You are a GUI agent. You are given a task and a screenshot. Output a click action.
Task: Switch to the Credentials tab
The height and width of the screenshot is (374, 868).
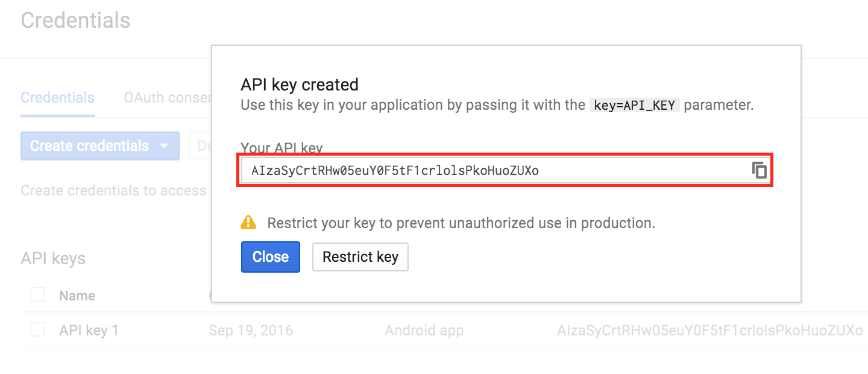pyautogui.click(x=57, y=98)
